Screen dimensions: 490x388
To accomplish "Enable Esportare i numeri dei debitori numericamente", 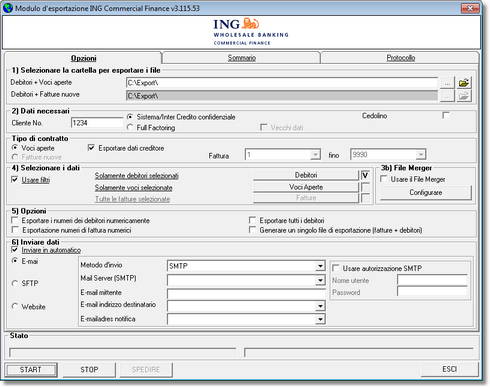I will [x=15, y=220].
